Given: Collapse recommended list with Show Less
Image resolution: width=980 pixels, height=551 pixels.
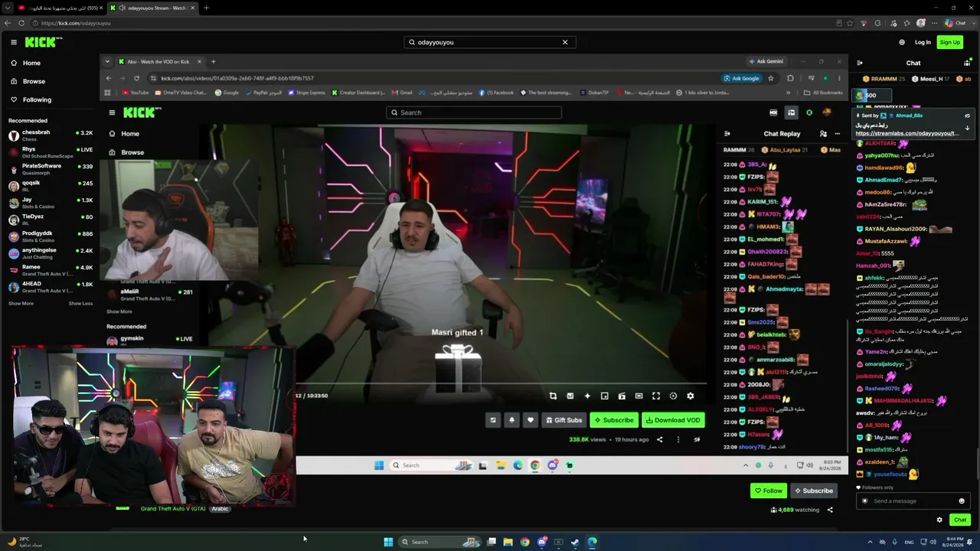Looking at the screenshot, I should click(80, 303).
